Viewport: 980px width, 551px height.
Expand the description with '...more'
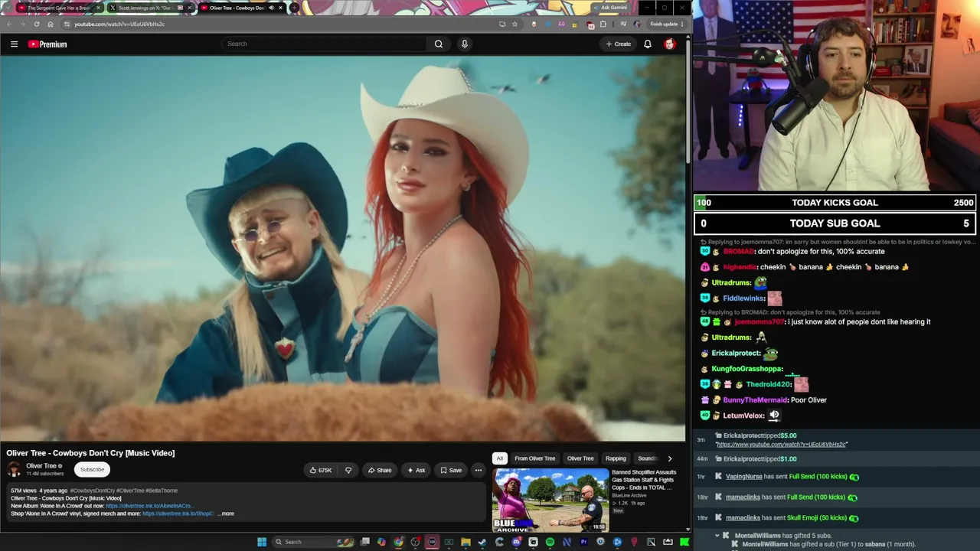coord(227,514)
